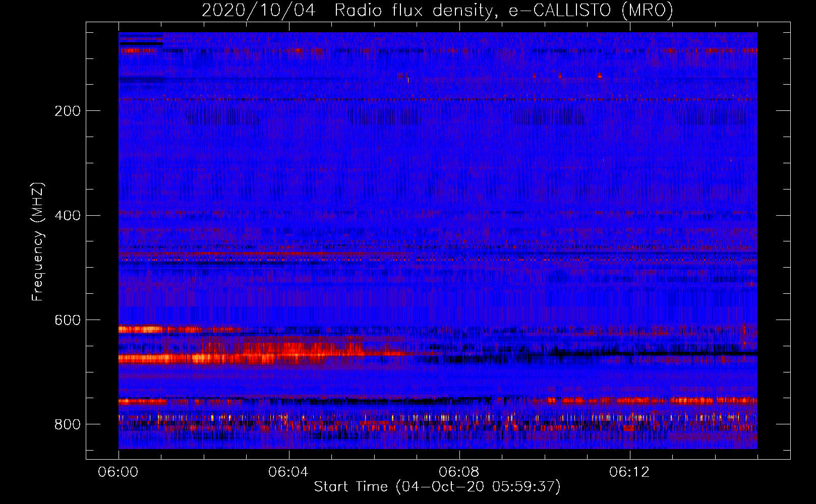Click the 06:04 time tick label
This screenshot has width=816, height=504.
click(288, 472)
